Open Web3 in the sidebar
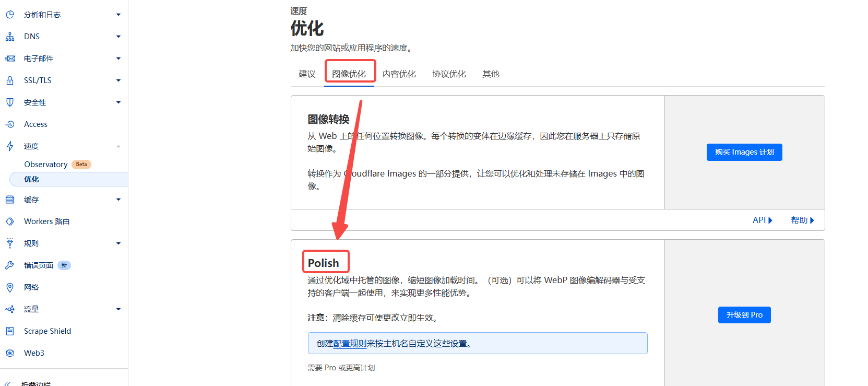This screenshot has width=868, height=386. [34, 353]
